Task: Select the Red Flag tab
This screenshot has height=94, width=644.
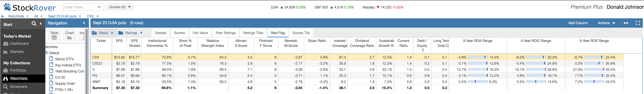Action: point(278,33)
